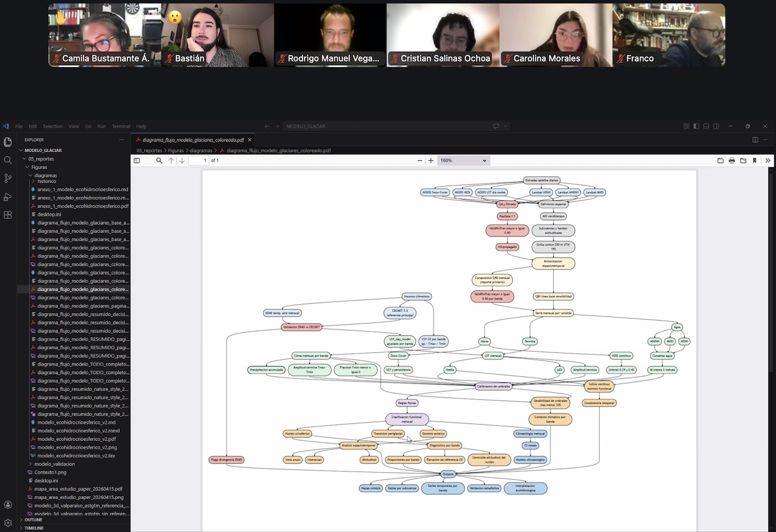The width and height of the screenshot is (776, 532).
Task: Toggle the primary side bar layout
Action: coord(696,126)
